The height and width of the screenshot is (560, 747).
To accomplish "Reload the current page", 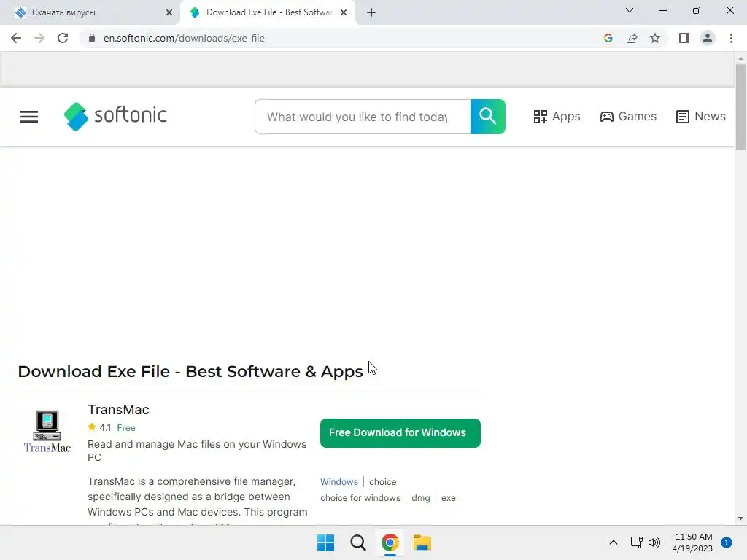I will point(63,38).
